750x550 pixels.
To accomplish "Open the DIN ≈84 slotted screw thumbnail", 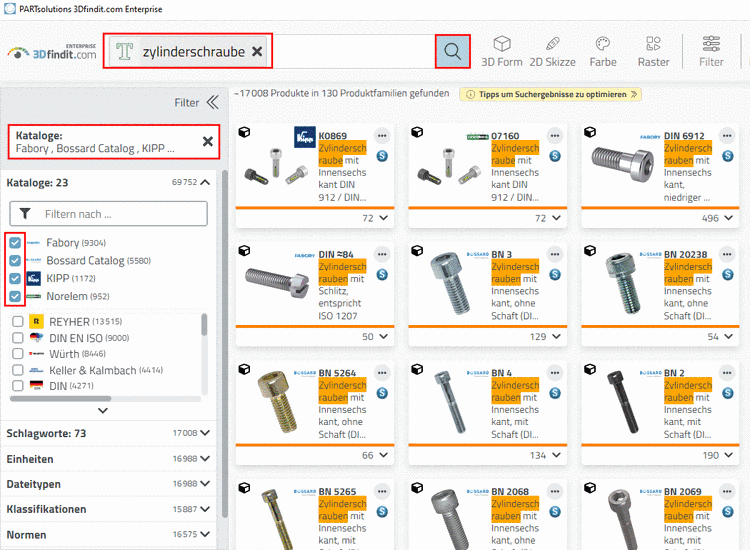I will pyautogui.click(x=277, y=282).
